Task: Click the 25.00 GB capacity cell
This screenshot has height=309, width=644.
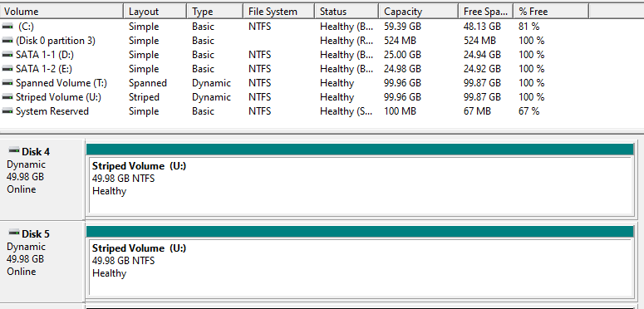Action: [402, 55]
